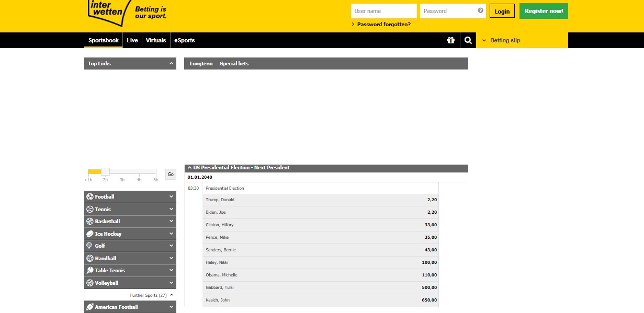This screenshot has height=313, width=644.
Task: Select the Special bets tab
Action: [x=234, y=64]
